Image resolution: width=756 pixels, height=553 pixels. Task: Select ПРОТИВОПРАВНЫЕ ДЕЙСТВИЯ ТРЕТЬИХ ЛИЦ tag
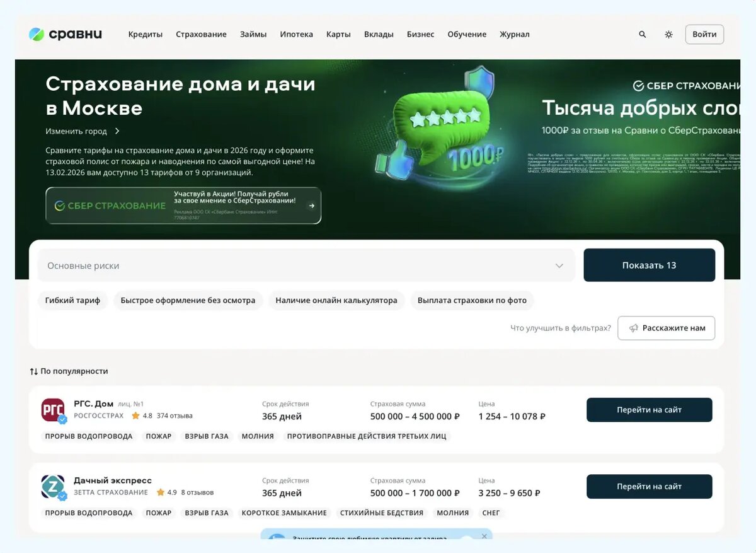click(367, 436)
